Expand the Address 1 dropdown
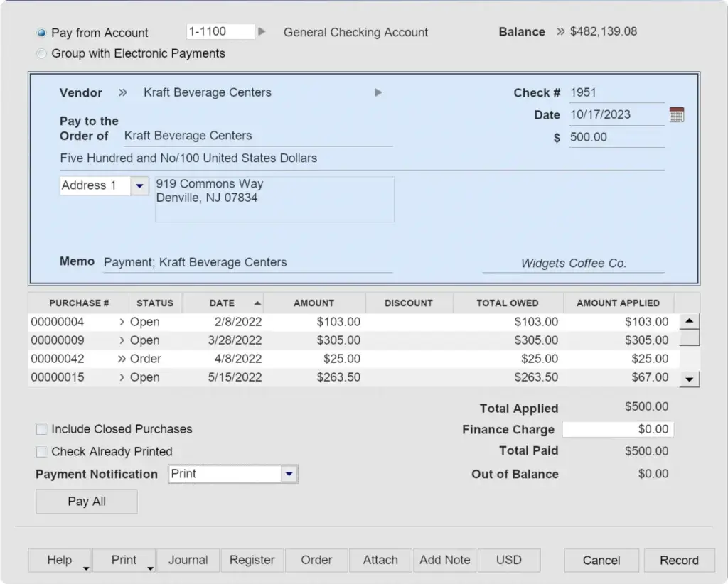This screenshot has height=584, width=728. pos(139,185)
